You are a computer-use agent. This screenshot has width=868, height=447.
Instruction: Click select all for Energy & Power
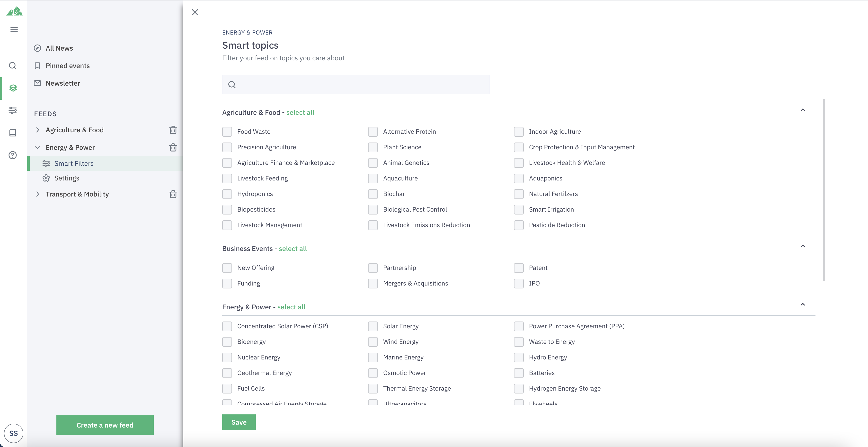coord(291,307)
